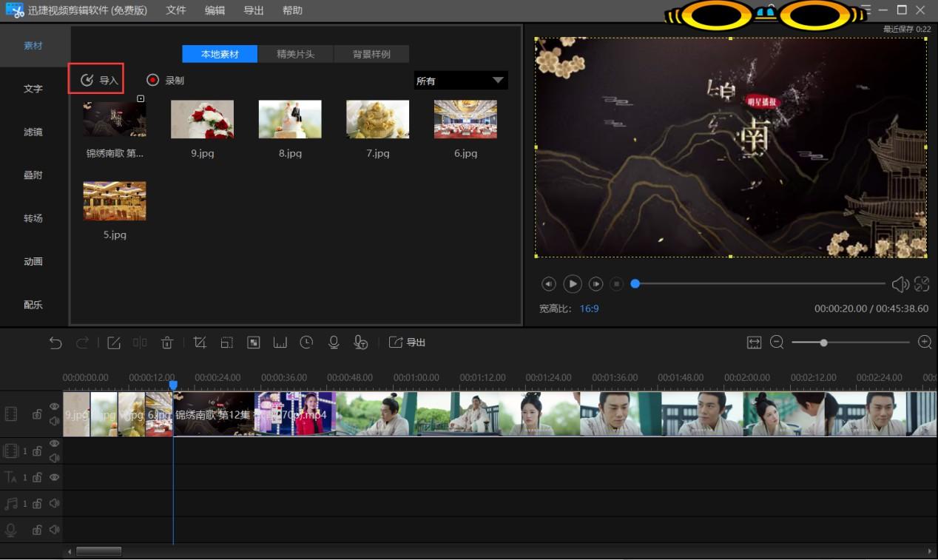Image resolution: width=938 pixels, height=560 pixels.
Task: Mute the picture-in-picture track speaker
Action: (x=54, y=459)
